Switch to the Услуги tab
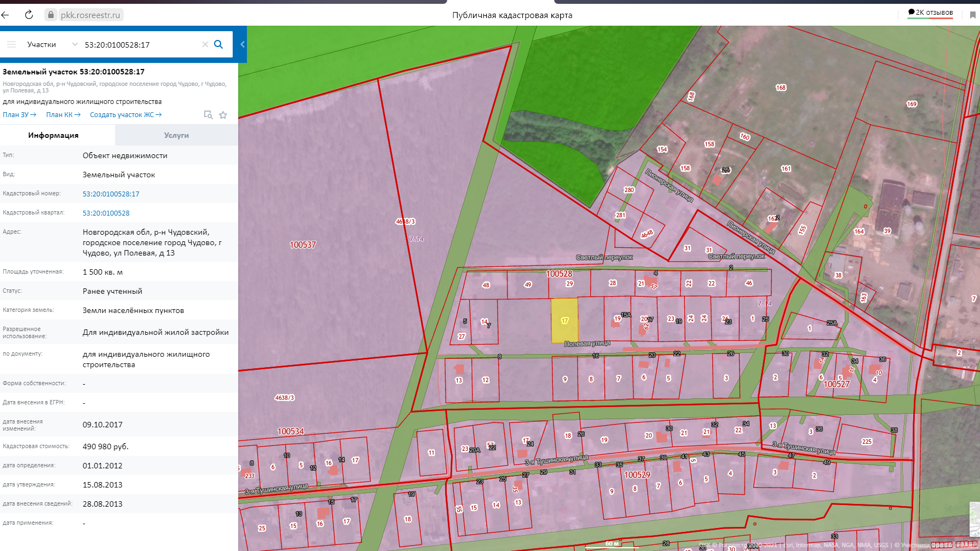The height and width of the screenshot is (551, 980). [176, 135]
